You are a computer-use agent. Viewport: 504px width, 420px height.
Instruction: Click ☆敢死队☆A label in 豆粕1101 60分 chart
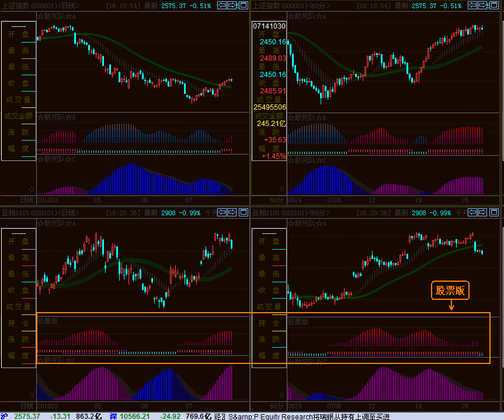(307, 223)
